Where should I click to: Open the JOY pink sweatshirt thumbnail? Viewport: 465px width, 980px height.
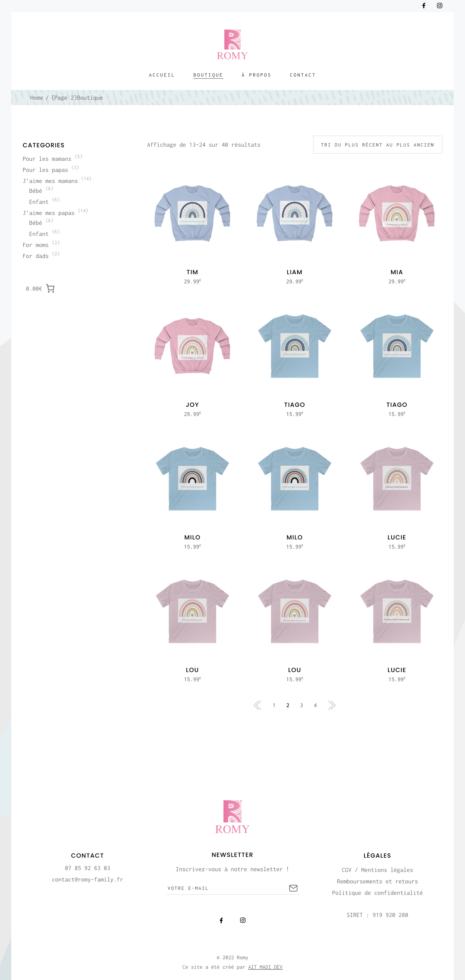click(192, 346)
